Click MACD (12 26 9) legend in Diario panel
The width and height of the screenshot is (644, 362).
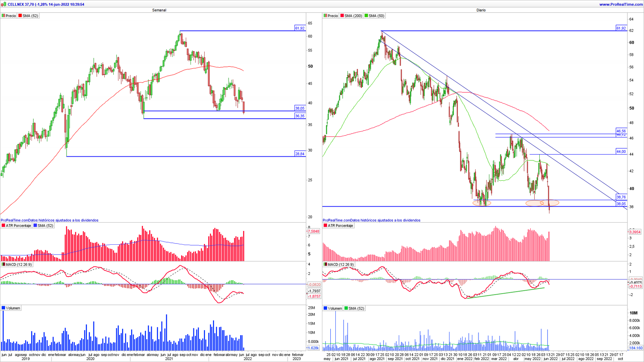(339, 265)
